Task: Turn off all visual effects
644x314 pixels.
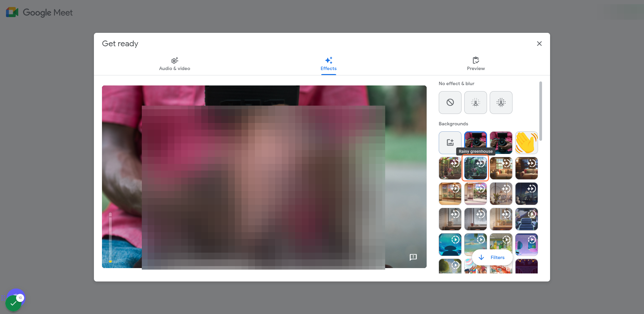Action: coord(450,103)
